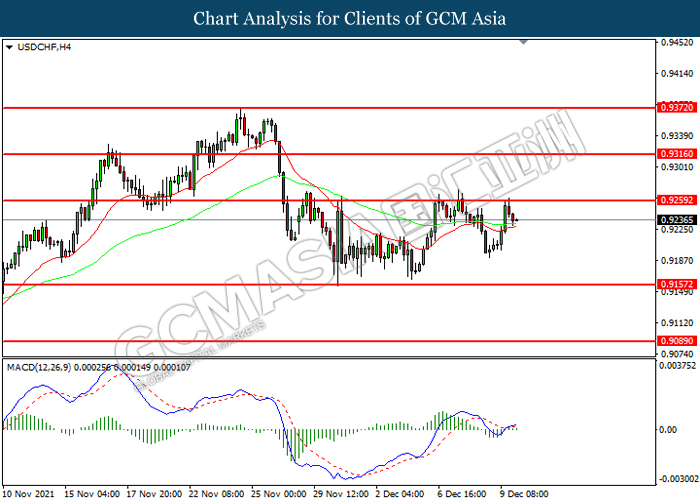The image size is (700, 500).
Task: Click the 10 Nov 2021 date label
Action: 29,494
